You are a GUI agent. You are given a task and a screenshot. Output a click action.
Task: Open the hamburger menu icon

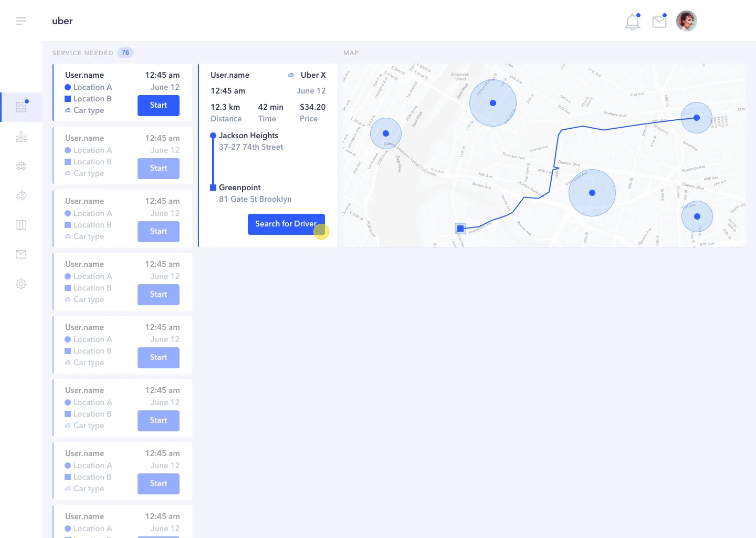[x=21, y=21]
